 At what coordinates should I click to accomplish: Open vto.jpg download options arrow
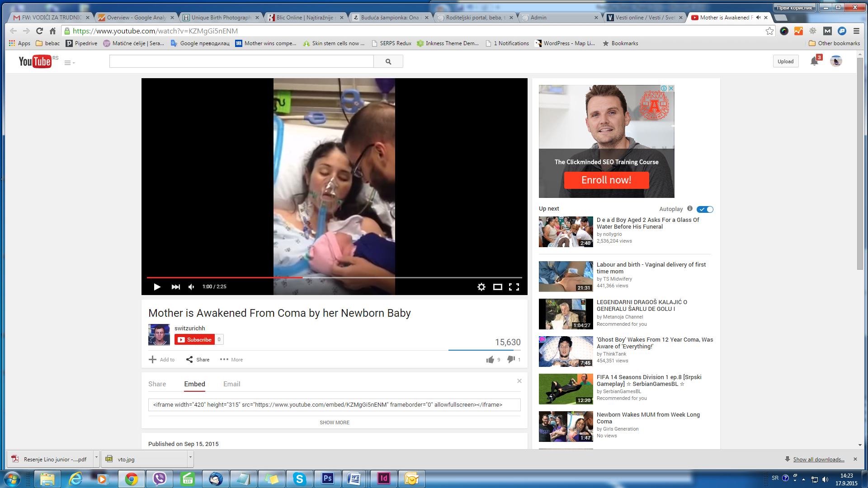(x=190, y=458)
